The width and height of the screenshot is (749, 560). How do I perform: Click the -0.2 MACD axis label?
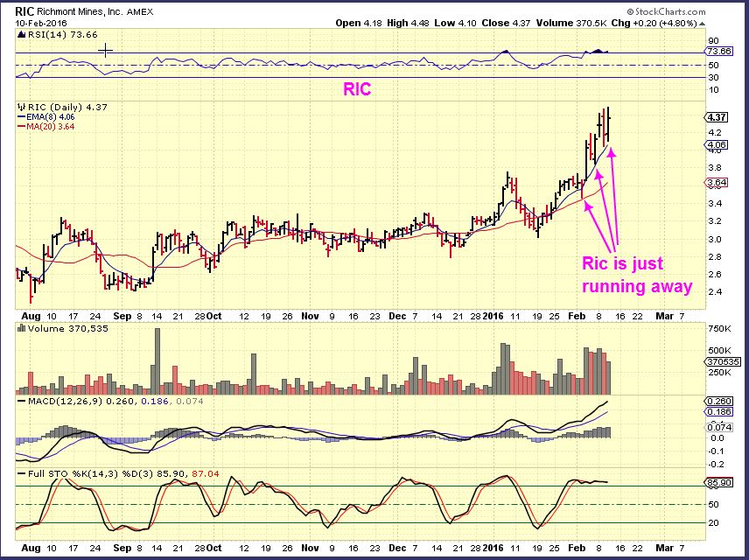(x=717, y=465)
